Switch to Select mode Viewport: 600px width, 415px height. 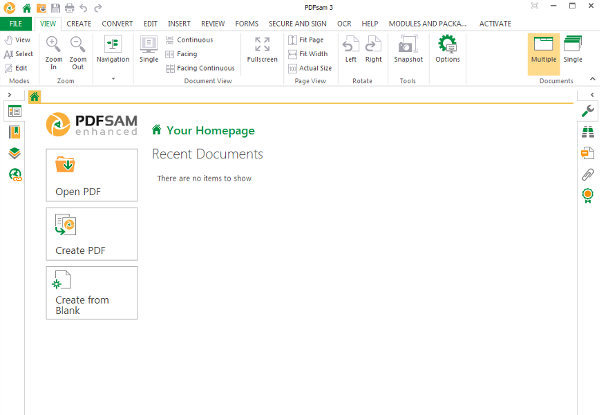point(18,54)
